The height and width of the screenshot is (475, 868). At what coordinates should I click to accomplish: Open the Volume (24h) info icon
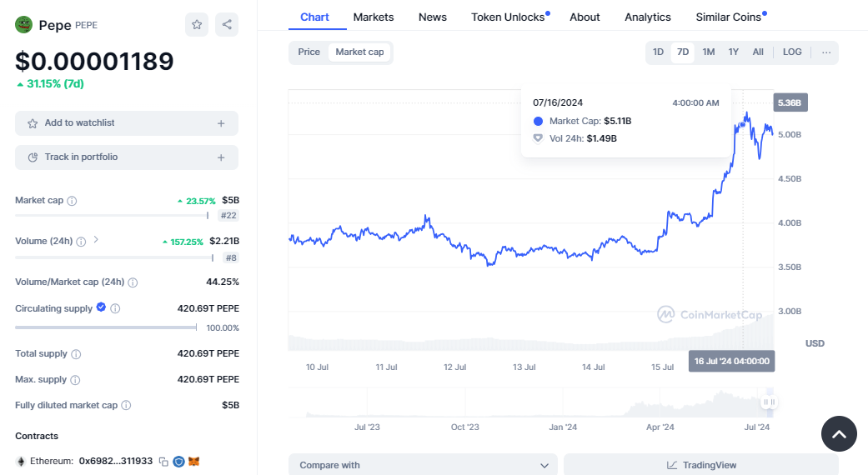[81, 242]
